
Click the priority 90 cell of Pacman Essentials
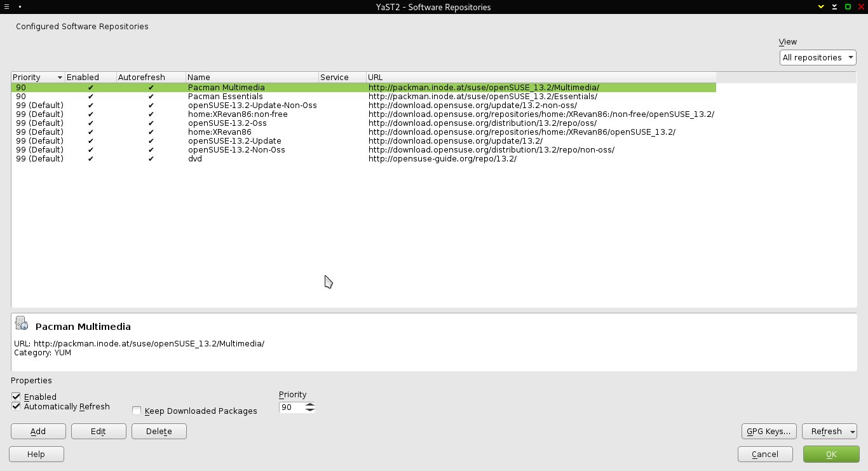pyautogui.click(x=21, y=96)
